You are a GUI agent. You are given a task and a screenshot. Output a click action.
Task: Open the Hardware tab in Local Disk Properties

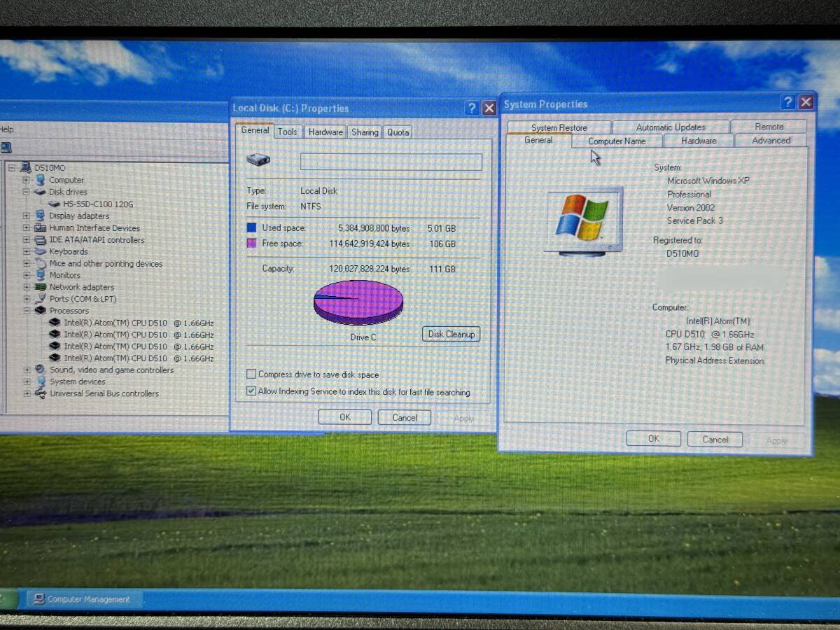pyautogui.click(x=325, y=132)
